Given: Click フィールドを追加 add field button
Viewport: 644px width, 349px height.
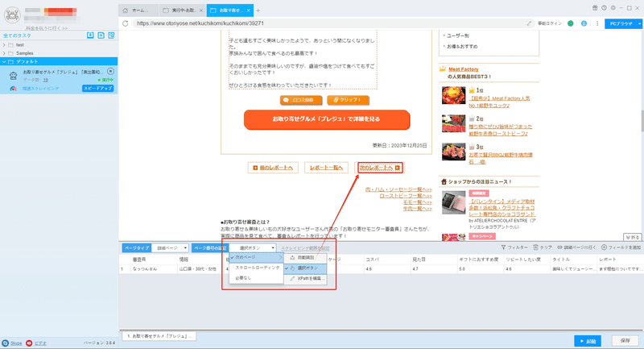Looking at the screenshot, I should click(x=621, y=247).
